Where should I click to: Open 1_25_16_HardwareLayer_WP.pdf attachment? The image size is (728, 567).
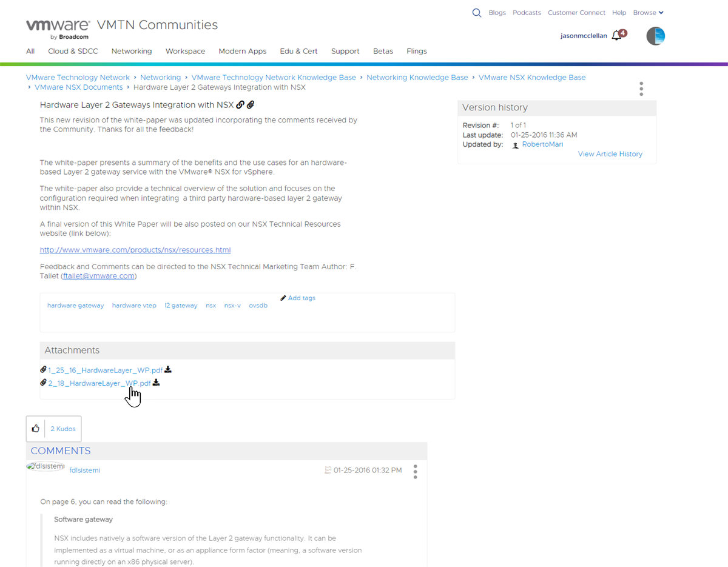[106, 370]
